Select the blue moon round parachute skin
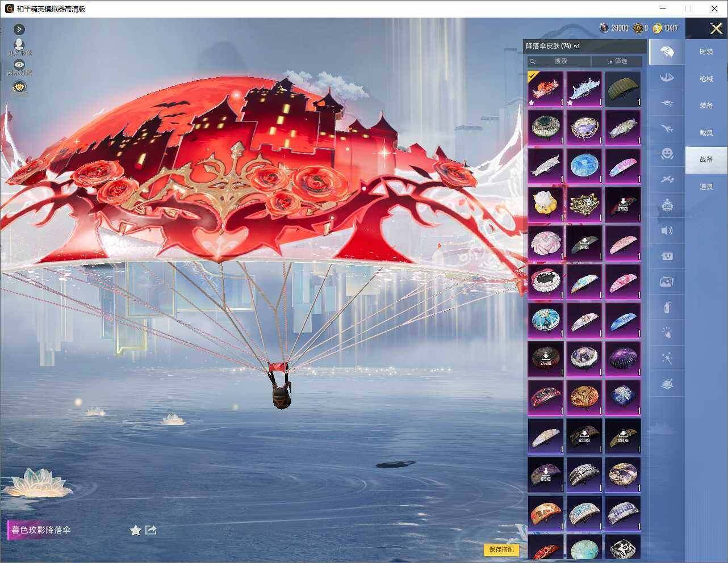Image resolution: width=728 pixels, height=563 pixels. [x=584, y=166]
